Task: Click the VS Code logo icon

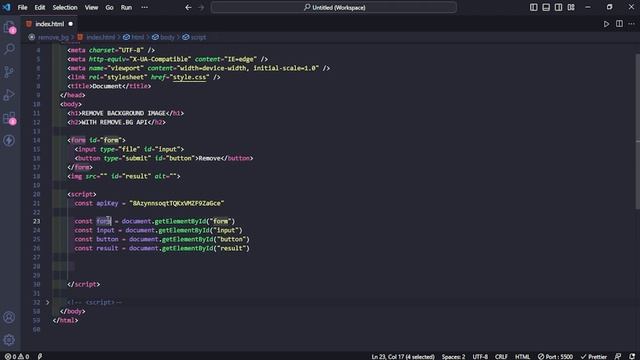Action: tap(7, 7)
